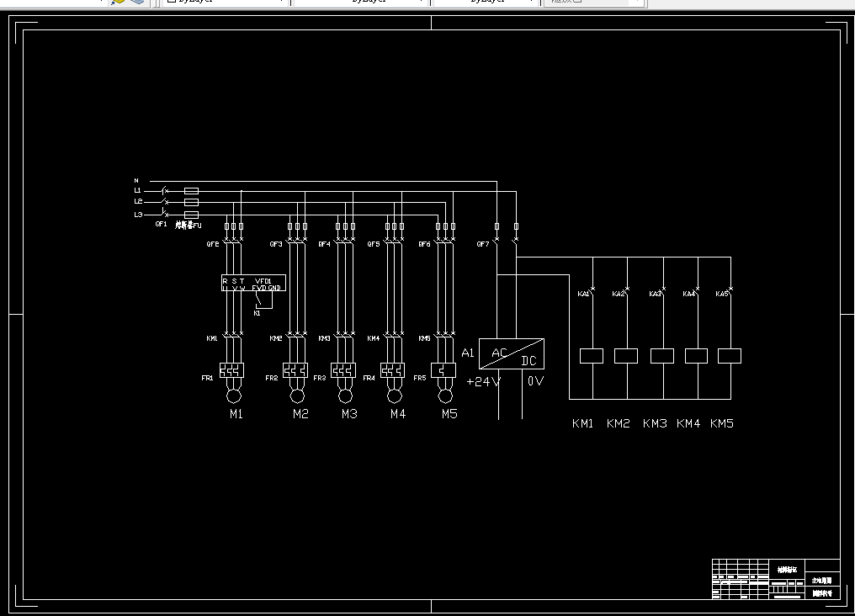The width and height of the screenshot is (855, 616).
Task: Click the KA4 relay contact label
Action: (x=689, y=294)
